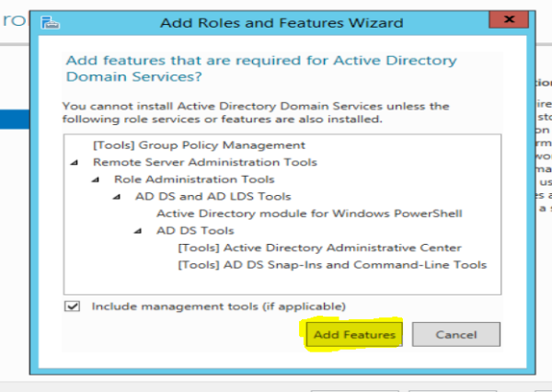This screenshot has height=392, width=552.
Task: Collapse the AD DS Tools node
Action: click(138, 231)
